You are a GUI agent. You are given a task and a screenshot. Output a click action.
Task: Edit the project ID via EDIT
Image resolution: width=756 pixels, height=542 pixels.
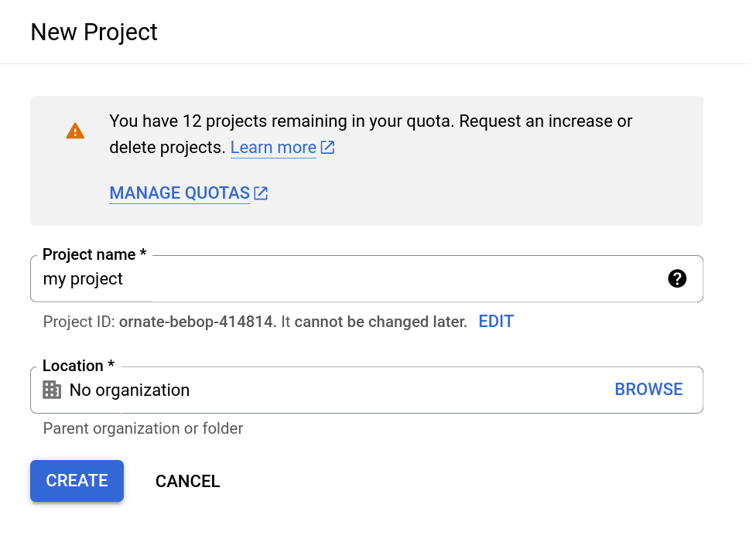pos(496,322)
